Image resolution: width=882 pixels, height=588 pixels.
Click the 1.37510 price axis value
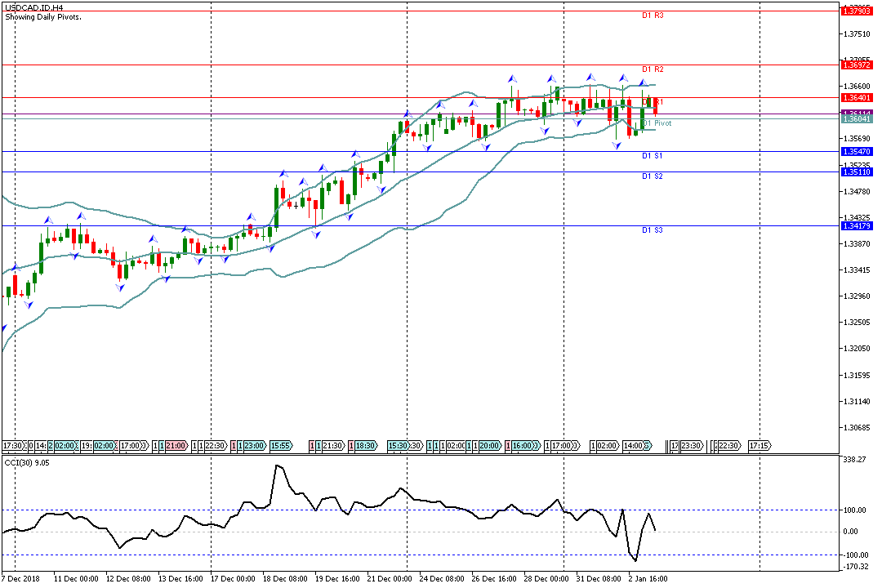[857, 34]
